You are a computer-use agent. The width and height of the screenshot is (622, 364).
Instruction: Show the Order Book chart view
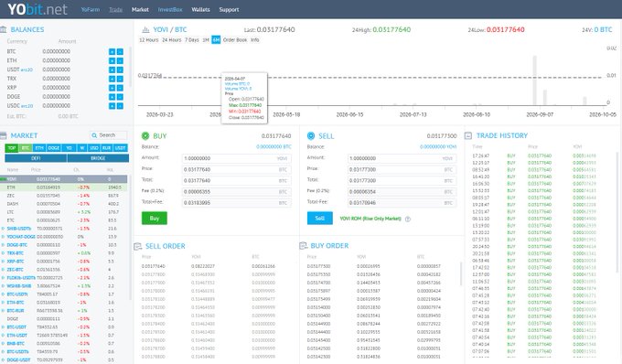(235, 40)
